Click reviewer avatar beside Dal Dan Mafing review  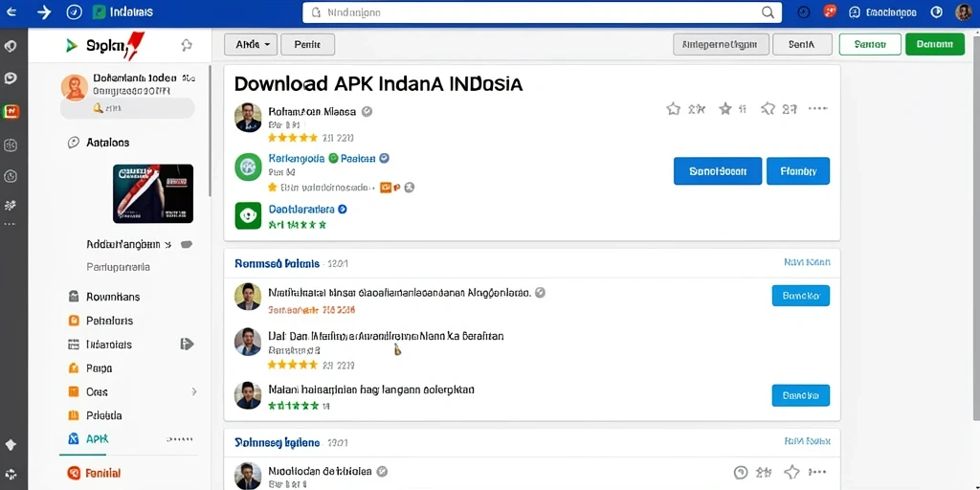(248, 342)
